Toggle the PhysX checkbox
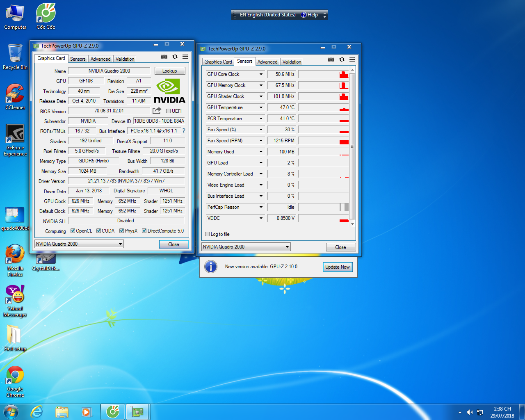 pos(122,231)
